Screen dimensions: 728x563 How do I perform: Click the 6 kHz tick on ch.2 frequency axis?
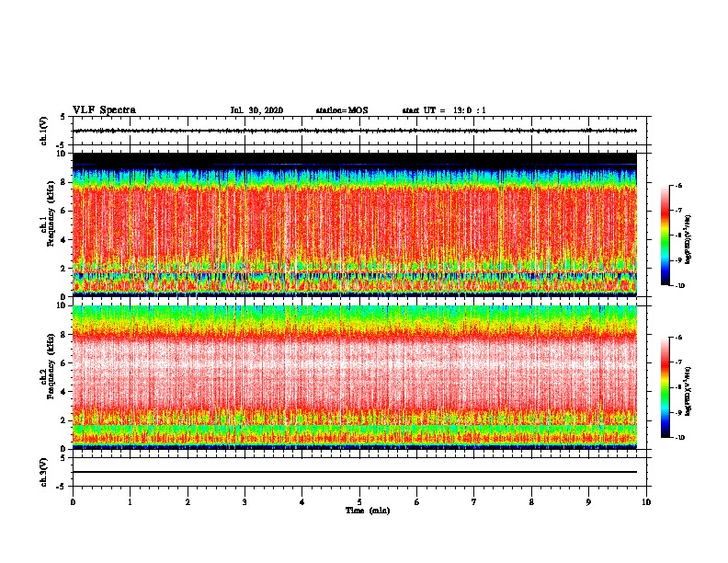(63, 362)
